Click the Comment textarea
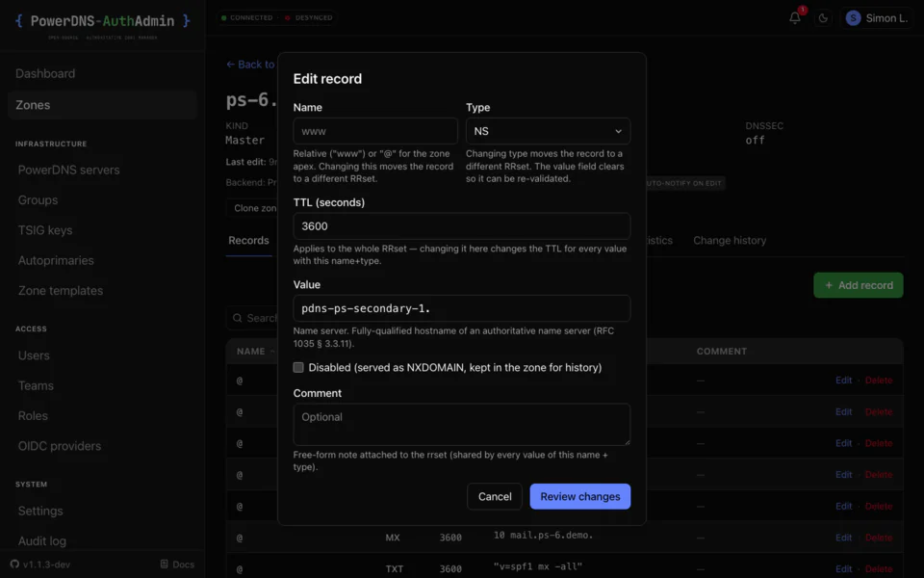 (x=462, y=424)
